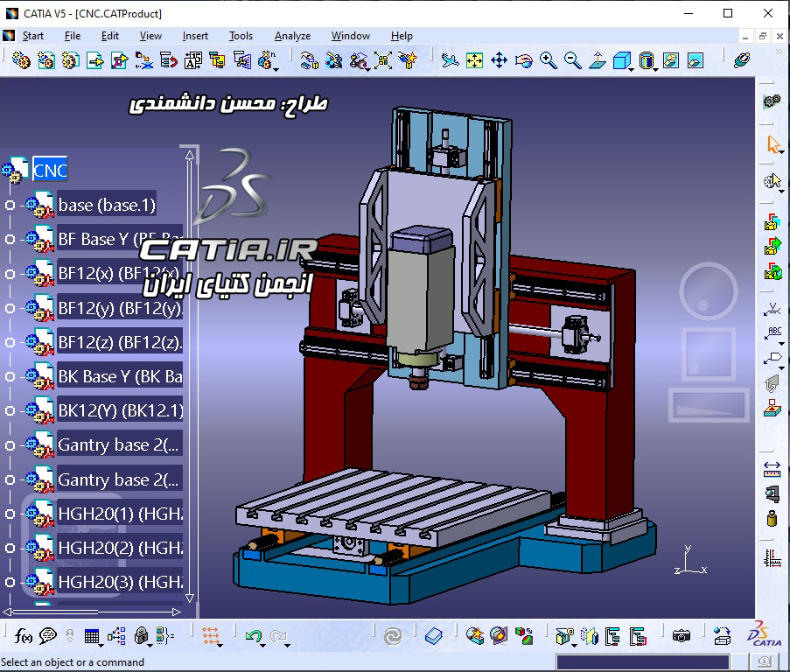The image size is (790, 672).
Task: Click the command input field in status bar
Action: (643, 661)
